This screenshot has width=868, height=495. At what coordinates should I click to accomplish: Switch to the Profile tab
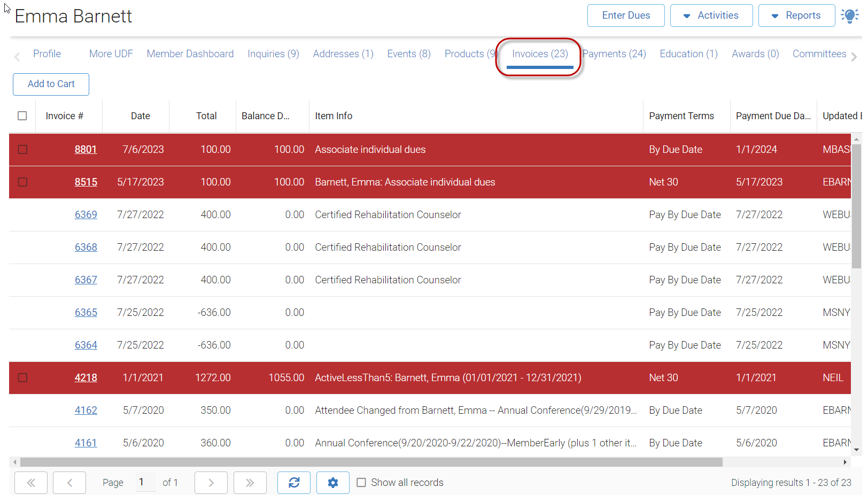pos(47,54)
